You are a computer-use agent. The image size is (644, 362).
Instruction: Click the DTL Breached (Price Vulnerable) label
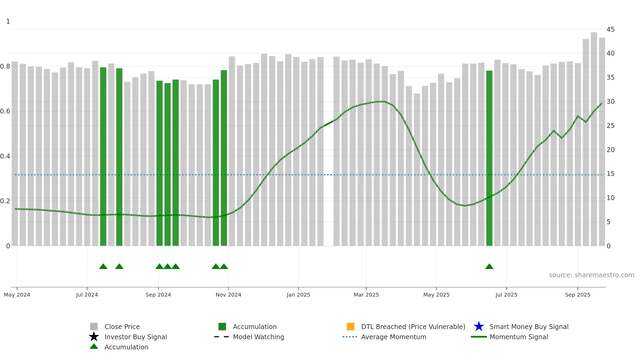click(413, 327)
